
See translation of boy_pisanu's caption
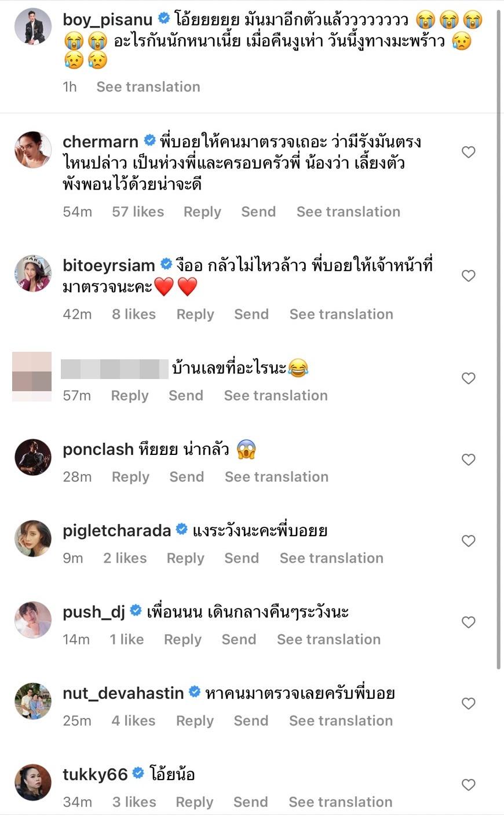tap(148, 87)
